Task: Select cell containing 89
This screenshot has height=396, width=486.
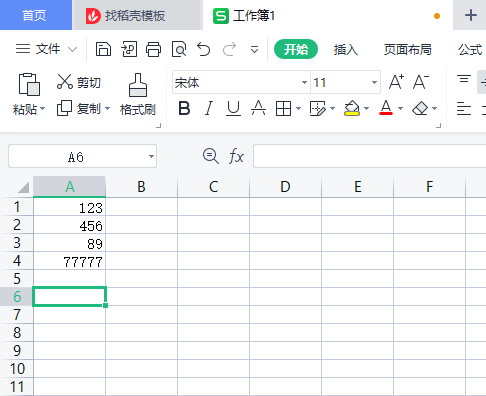Action: coord(69,243)
